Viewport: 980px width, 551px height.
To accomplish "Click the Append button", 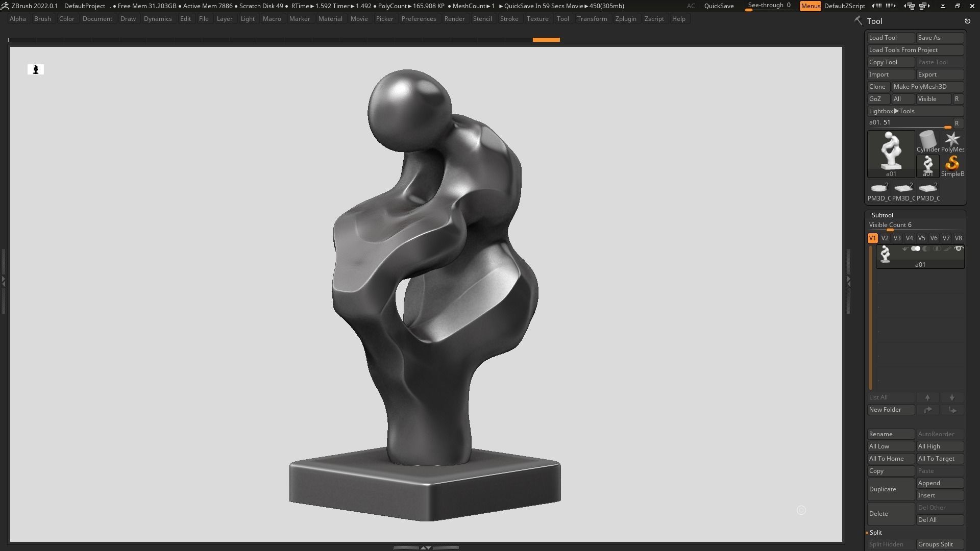I will click(940, 483).
